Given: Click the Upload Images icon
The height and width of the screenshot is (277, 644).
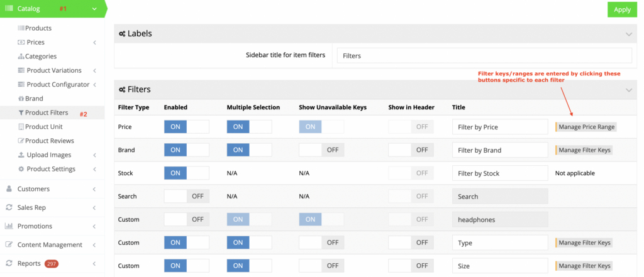Looking at the screenshot, I should 21,155.
